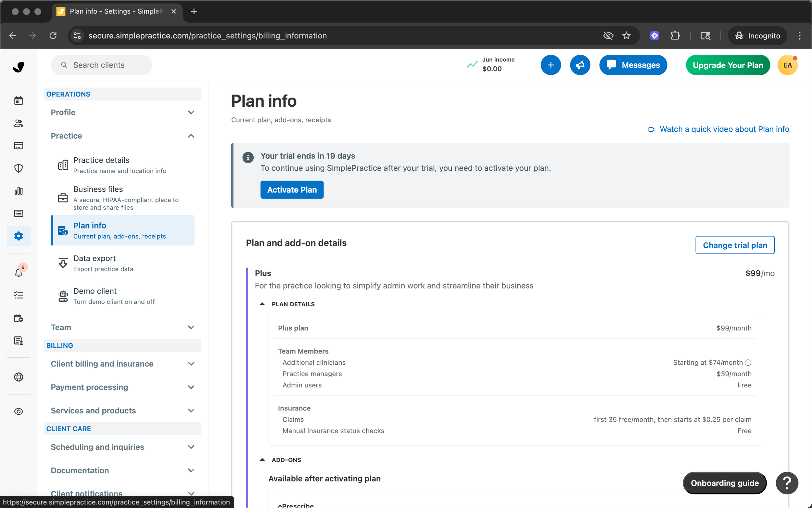Screen dimensions: 812x508
Task: Click the Search clients field
Action: pyautogui.click(x=101, y=65)
